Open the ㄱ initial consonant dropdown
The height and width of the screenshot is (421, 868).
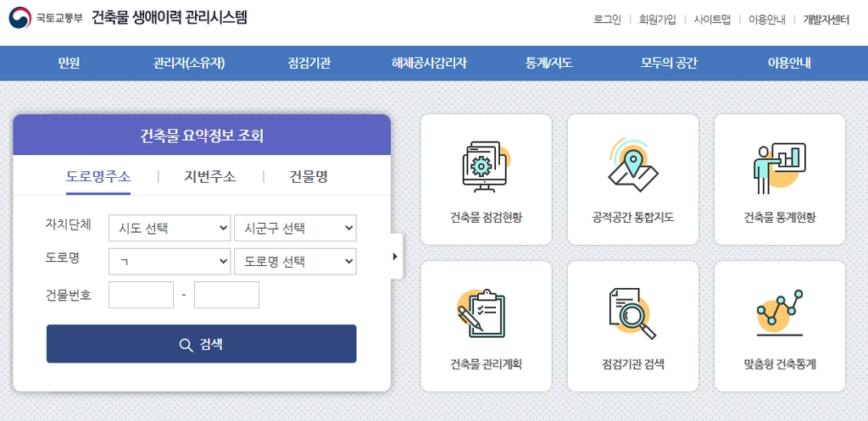(170, 262)
